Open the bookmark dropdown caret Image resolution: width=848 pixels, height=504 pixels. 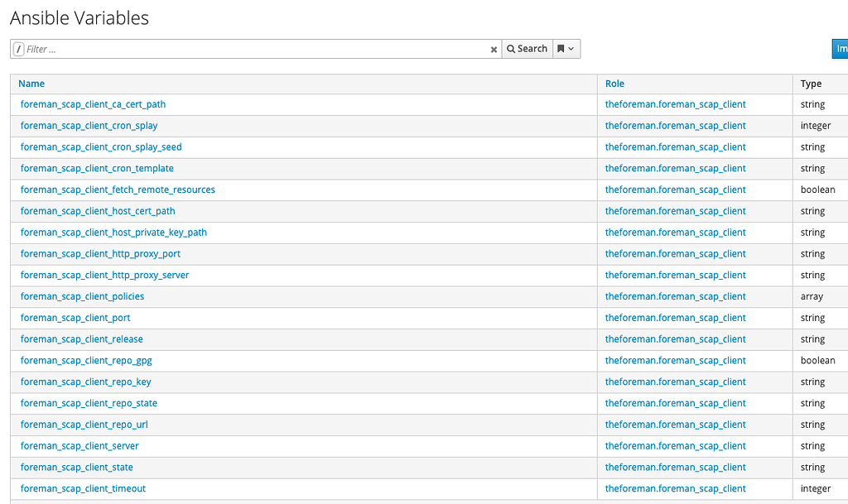[x=571, y=49]
